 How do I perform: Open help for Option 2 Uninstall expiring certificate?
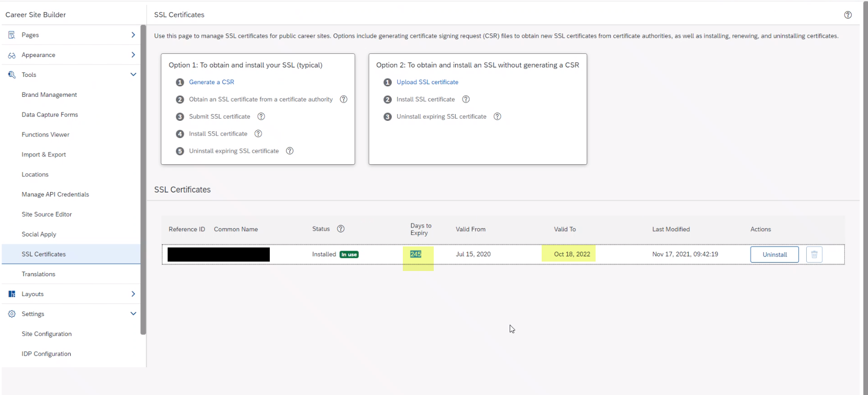tap(498, 117)
